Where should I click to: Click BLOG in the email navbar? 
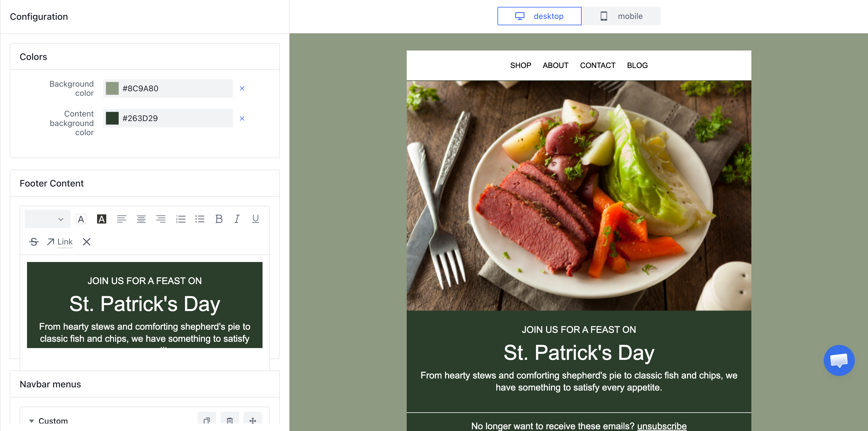pyautogui.click(x=637, y=65)
